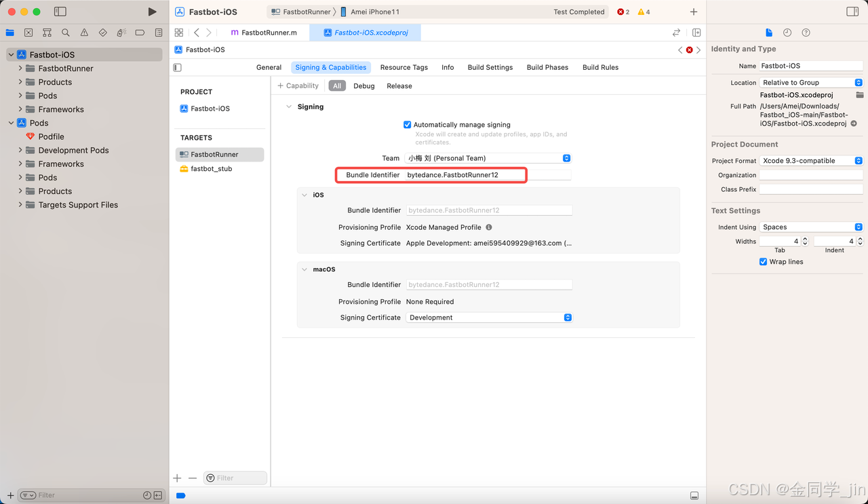
Task: Reveal full path in Finder arrow icon
Action: coord(854,123)
